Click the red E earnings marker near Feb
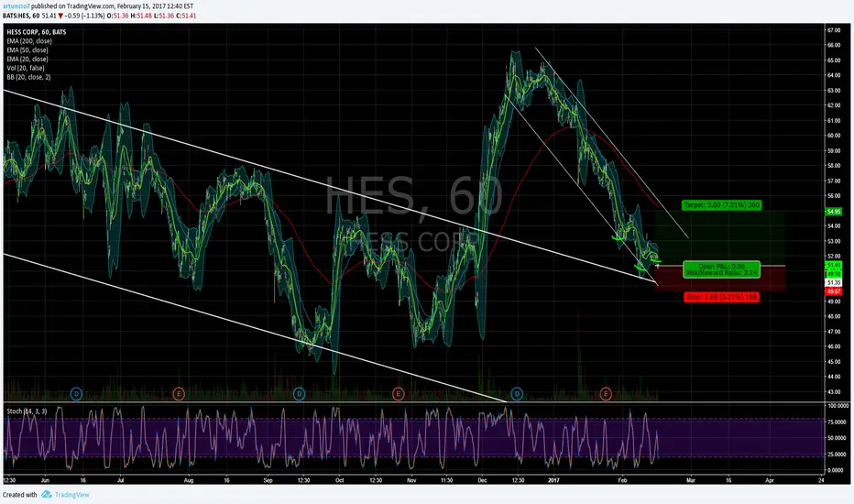Image resolution: width=854 pixels, height=504 pixels. pos(606,393)
